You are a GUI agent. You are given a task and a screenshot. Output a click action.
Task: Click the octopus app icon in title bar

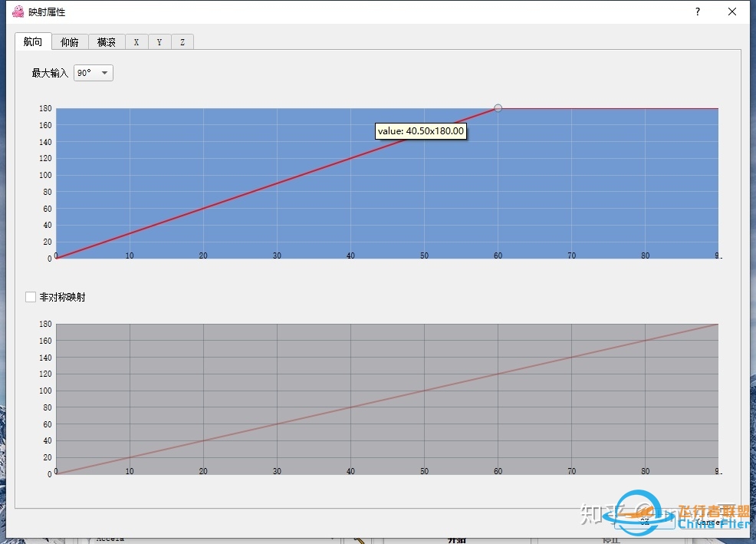18,12
